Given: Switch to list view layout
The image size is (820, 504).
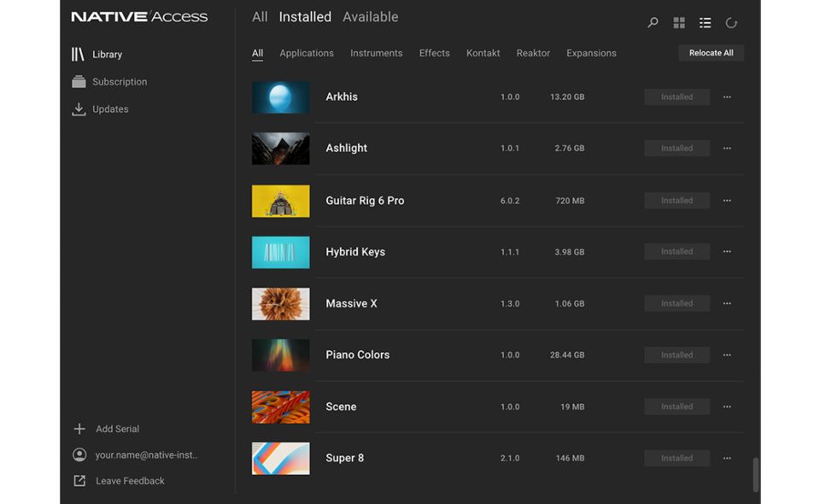Looking at the screenshot, I should [705, 23].
